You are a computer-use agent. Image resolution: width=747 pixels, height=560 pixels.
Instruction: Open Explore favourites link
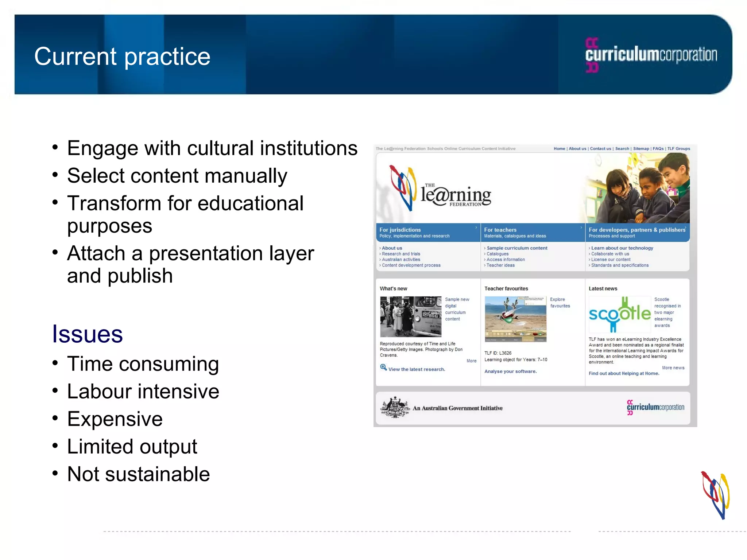560,303
